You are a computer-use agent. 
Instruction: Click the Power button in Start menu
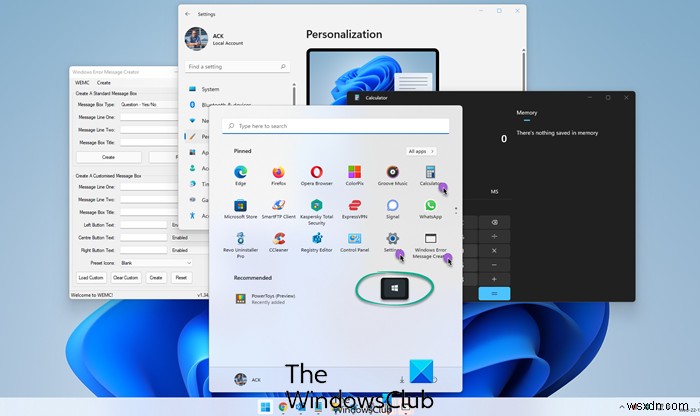434,380
